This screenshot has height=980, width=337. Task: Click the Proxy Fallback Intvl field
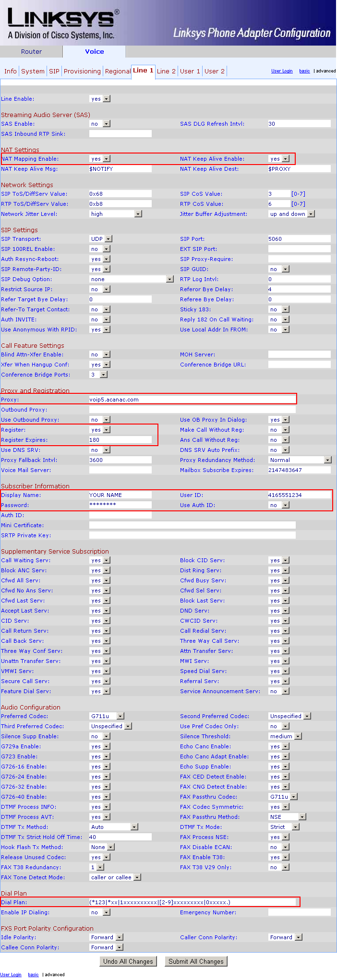pyautogui.click(x=120, y=460)
